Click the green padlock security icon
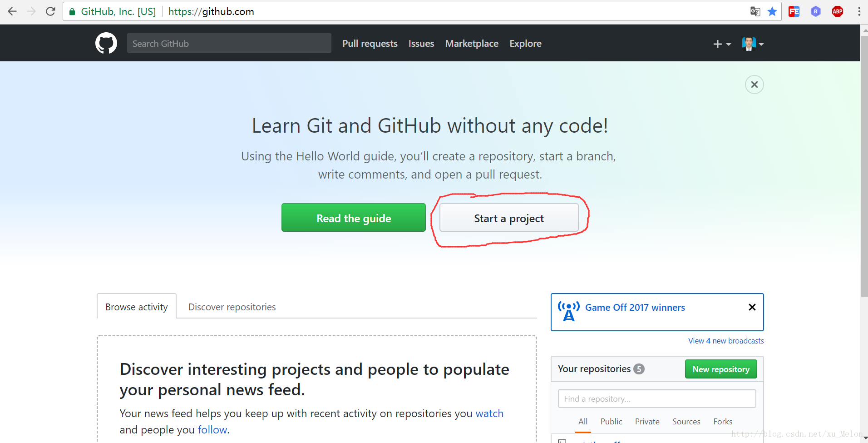 pos(72,12)
